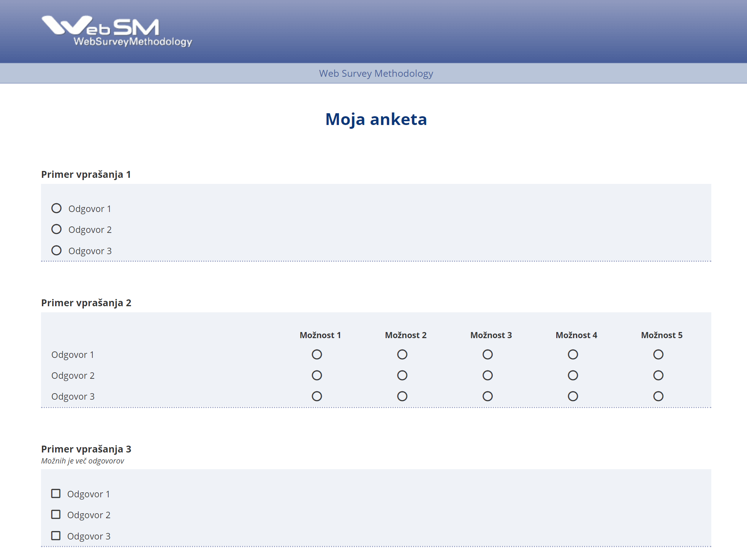Viewport: 747px width, 560px height.
Task: Choose Možnost 3 for Odgovor 2 row
Action: tap(488, 375)
